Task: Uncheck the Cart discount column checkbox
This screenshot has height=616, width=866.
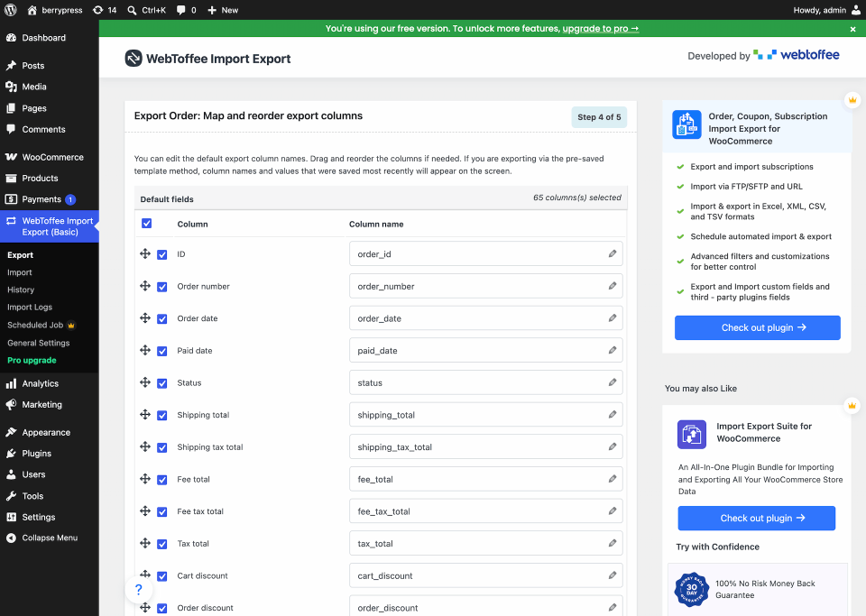Action: pos(161,576)
